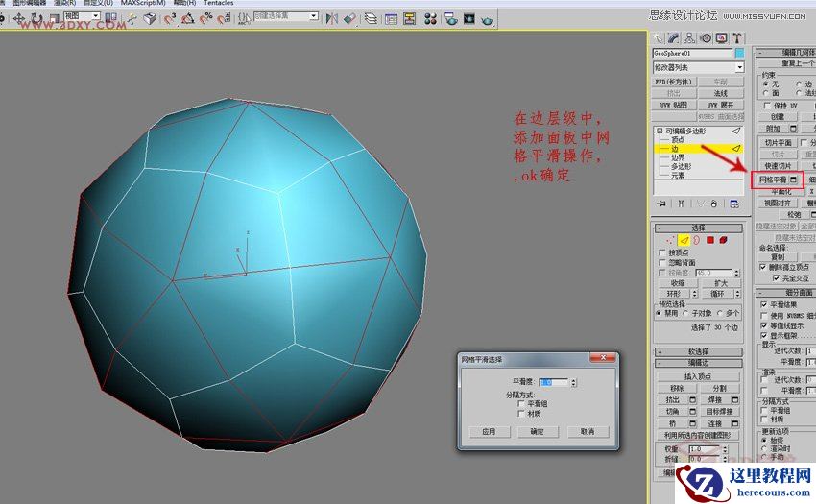This screenshot has width=816, height=504.
Task: Uncheck the 完全交互 checkbox
Action: (x=776, y=278)
